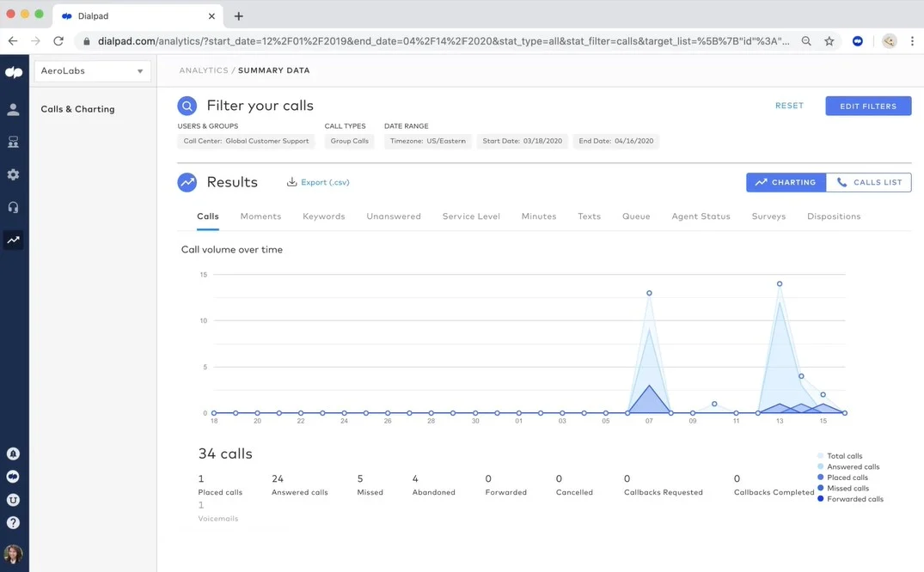This screenshot has height=572, width=924.
Task: Open the browser three-dot menu
Action: tap(912, 40)
